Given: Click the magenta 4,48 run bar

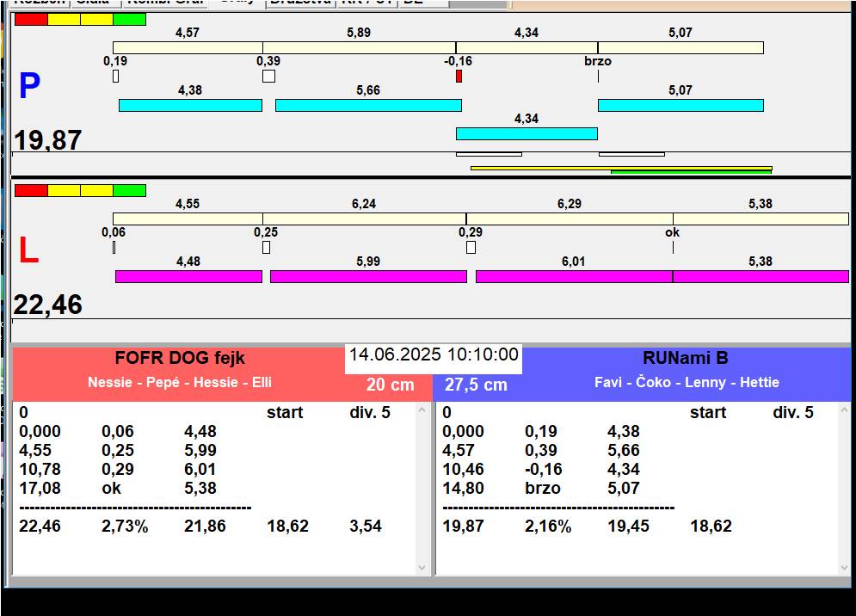Looking at the screenshot, I should coord(189,276).
